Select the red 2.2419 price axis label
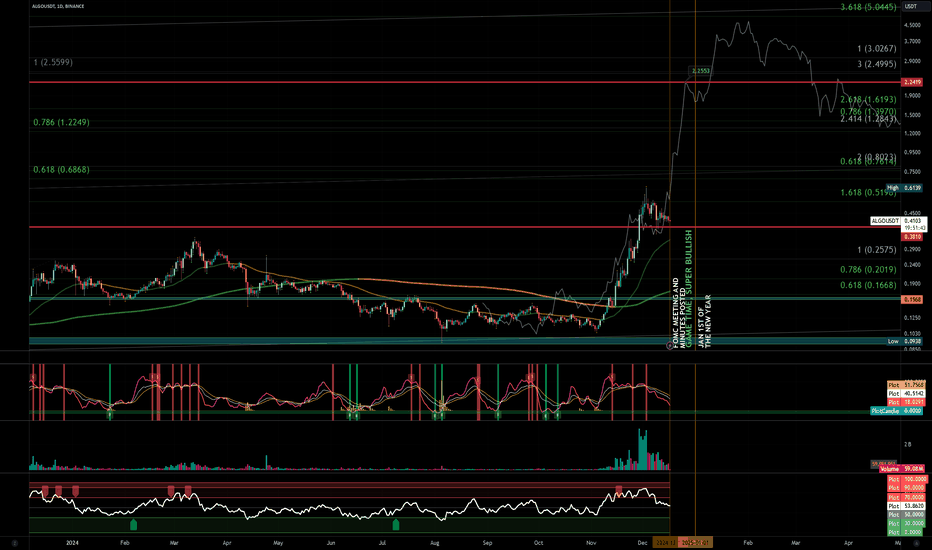The image size is (932, 550). coord(912,82)
